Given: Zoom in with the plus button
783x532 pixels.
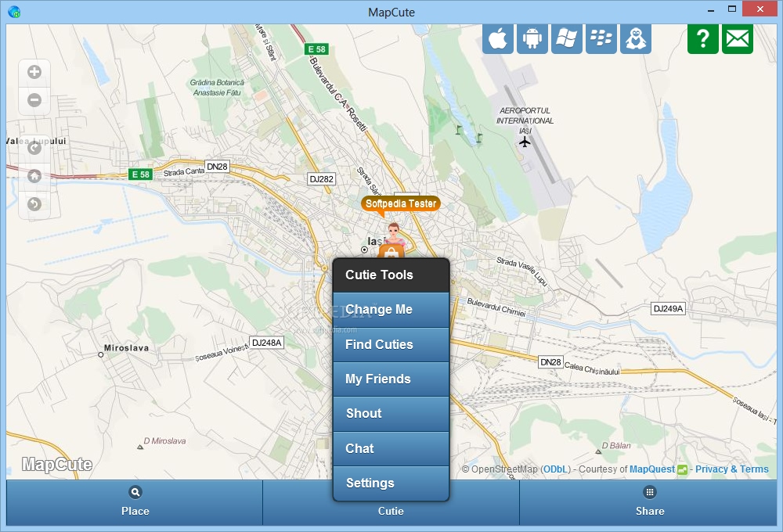Looking at the screenshot, I should pos(34,72).
